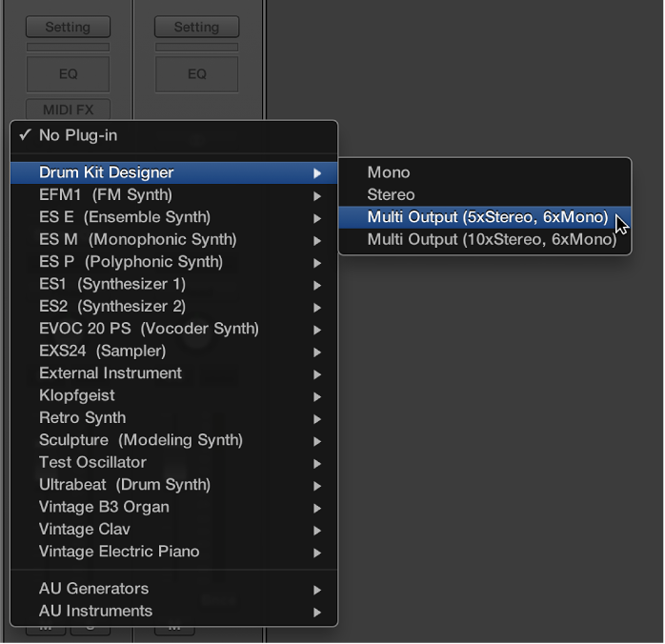
Task: Choose EVOC 20 PS Vocoder Synth
Action: (174, 329)
